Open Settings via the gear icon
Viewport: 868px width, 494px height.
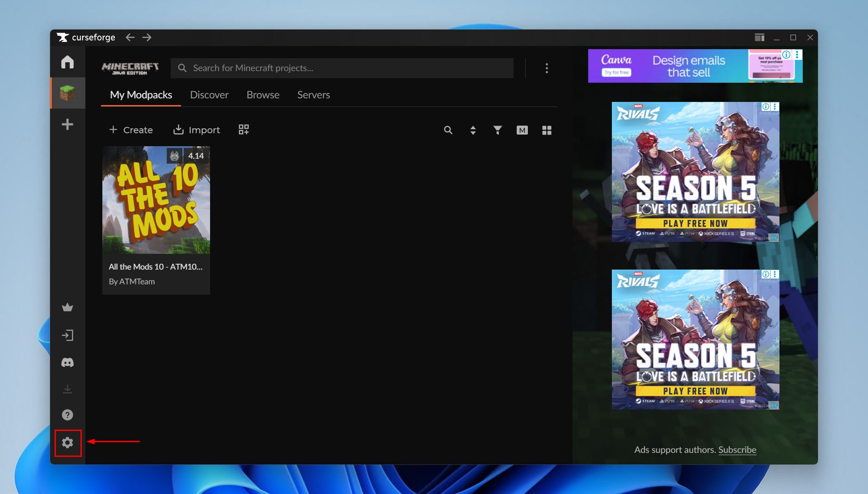point(67,443)
